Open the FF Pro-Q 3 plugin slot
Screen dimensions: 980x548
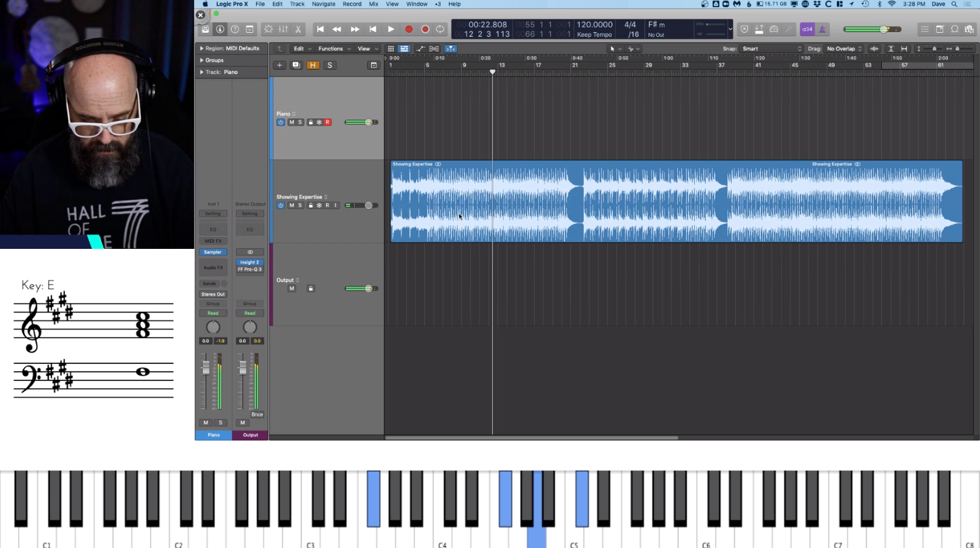tap(250, 269)
